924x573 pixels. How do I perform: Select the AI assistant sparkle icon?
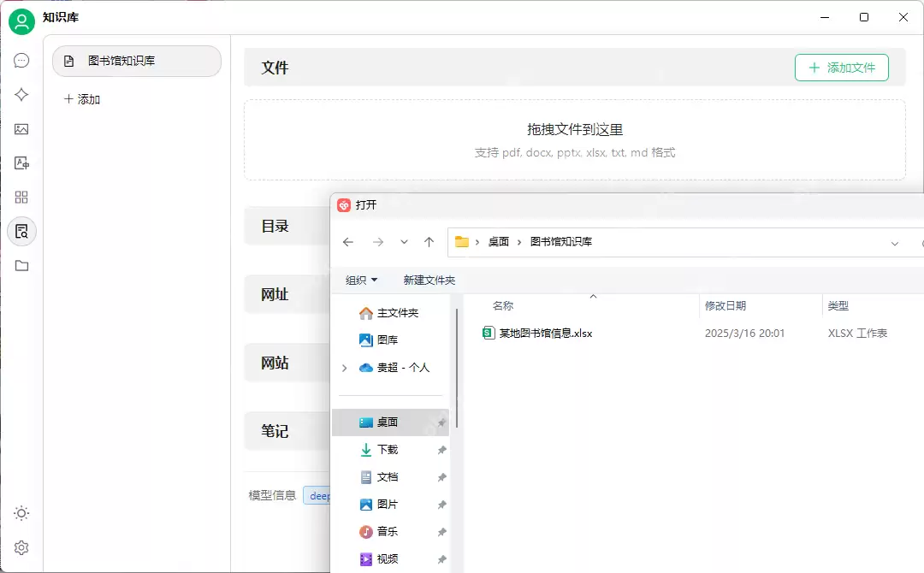coord(21,94)
